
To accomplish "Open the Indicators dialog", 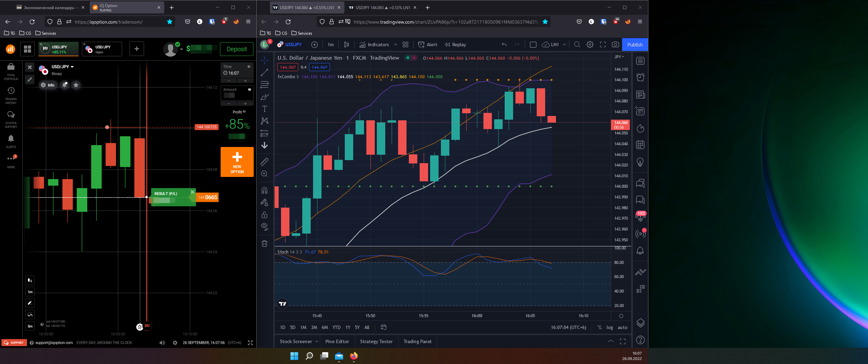I will pyautogui.click(x=374, y=44).
